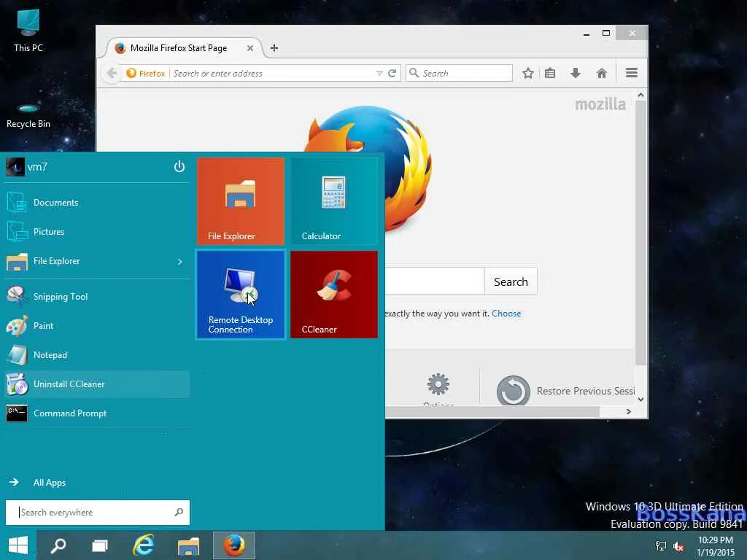The height and width of the screenshot is (560, 747).
Task: Reload the current Firefox page
Action: (x=392, y=74)
